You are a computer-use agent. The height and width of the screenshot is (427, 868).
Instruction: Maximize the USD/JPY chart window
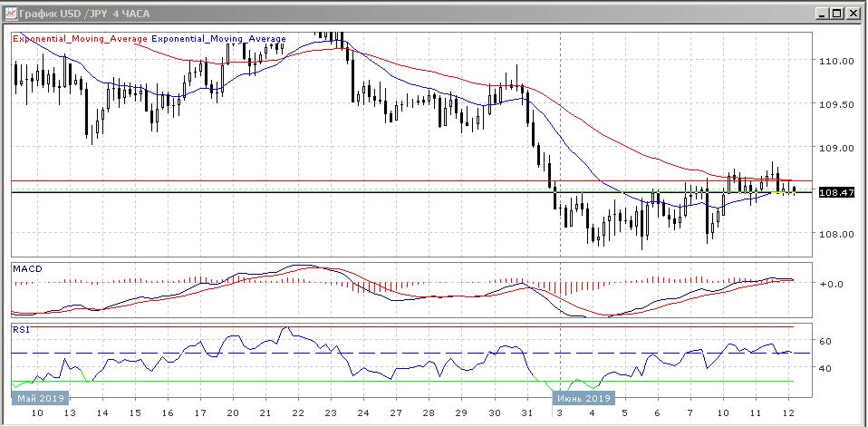tap(835, 13)
